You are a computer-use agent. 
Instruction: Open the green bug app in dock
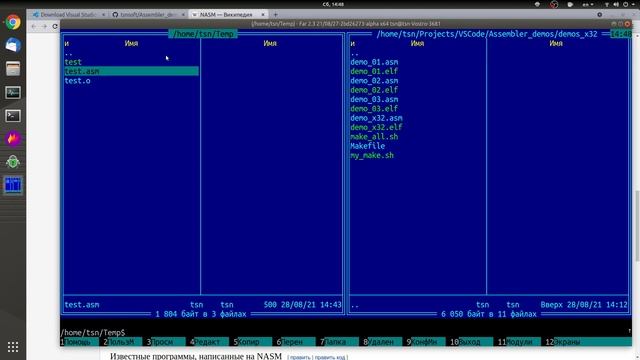pyautogui.click(x=13, y=162)
